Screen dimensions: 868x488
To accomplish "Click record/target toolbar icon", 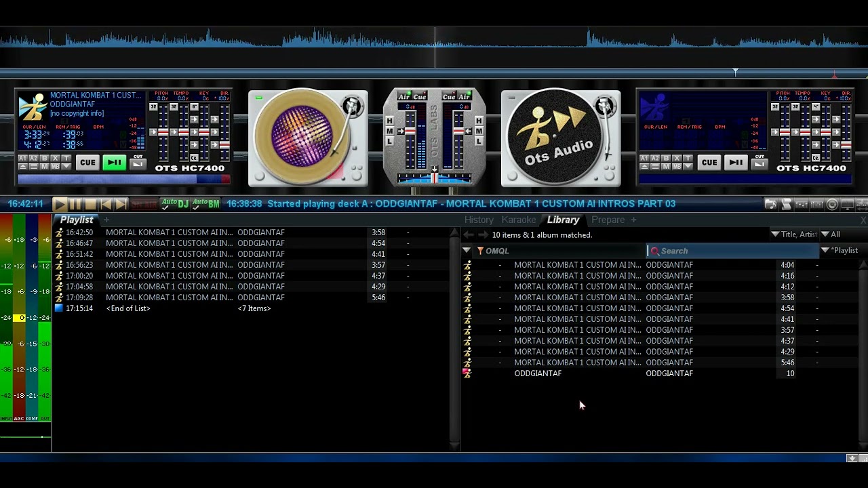I will (832, 204).
